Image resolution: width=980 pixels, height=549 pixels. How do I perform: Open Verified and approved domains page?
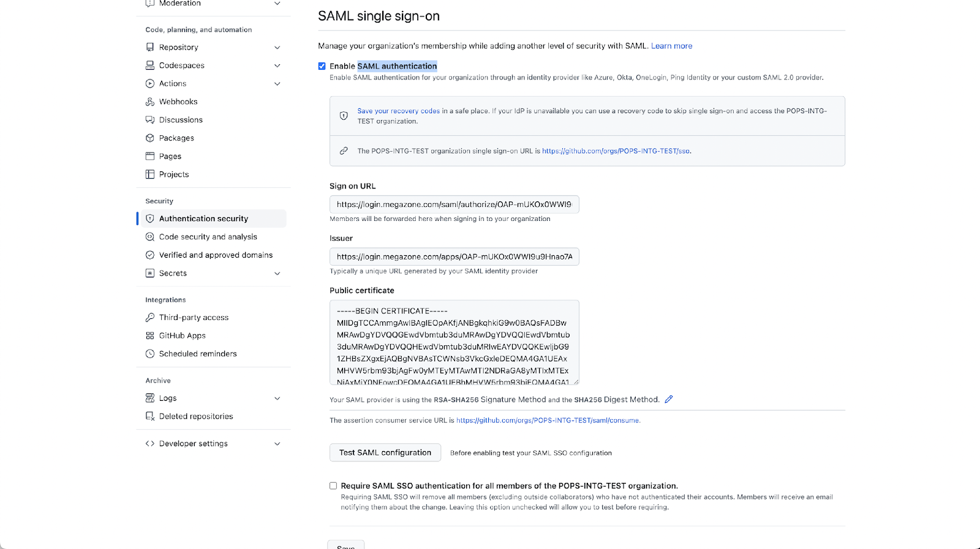tap(216, 255)
